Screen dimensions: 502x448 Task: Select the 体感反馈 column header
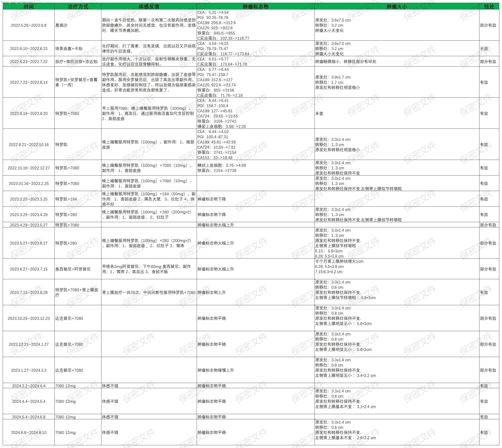click(x=149, y=6)
